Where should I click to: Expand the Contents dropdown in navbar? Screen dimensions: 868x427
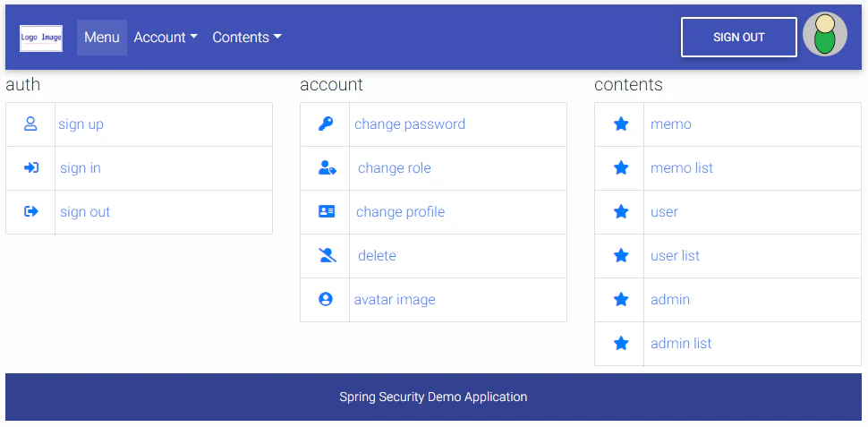pyautogui.click(x=247, y=37)
